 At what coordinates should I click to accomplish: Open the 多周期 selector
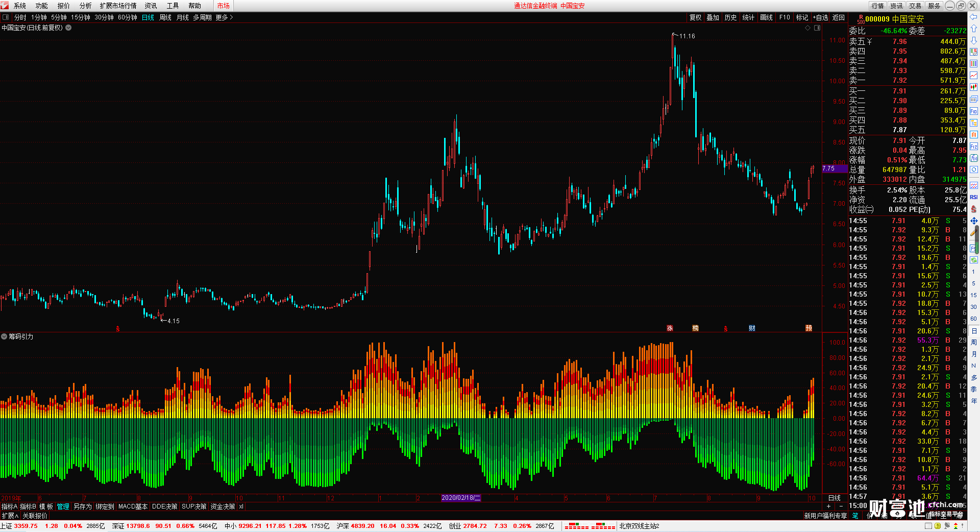[x=202, y=17]
